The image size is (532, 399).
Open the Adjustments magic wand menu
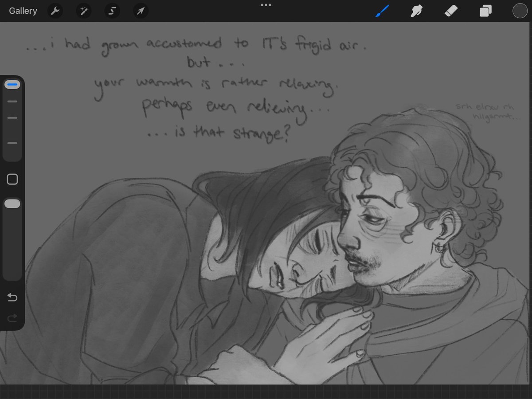[x=83, y=11]
